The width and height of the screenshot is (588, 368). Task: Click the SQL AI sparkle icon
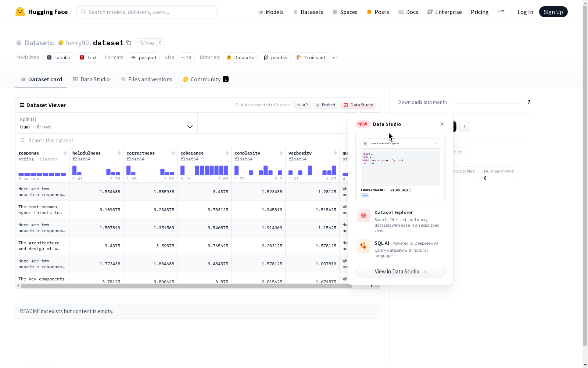coord(363,246)
